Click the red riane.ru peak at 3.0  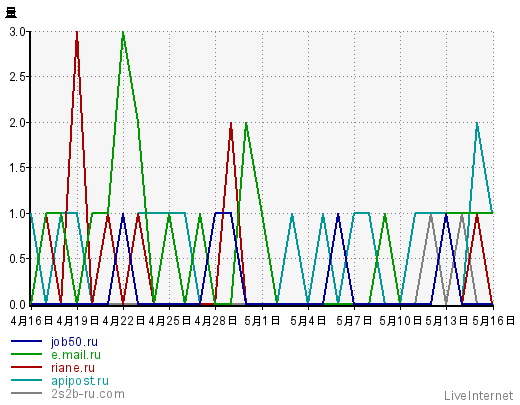pos(77,33)
